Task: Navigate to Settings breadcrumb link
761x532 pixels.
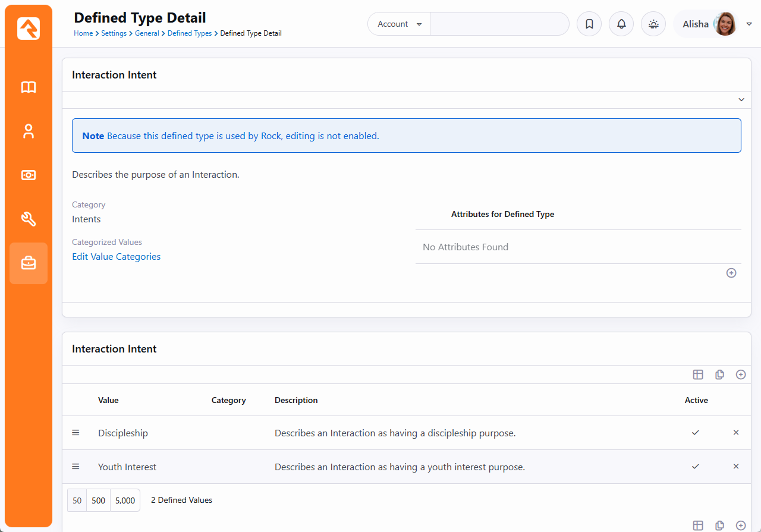Action: coord(114,33)
